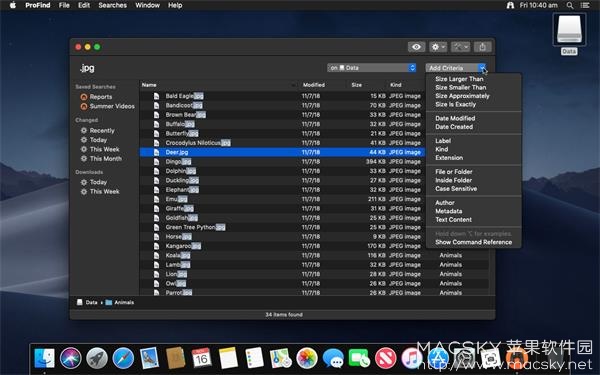Viewport: 600px width, 375px height.
Task: Choose Size Is Exactly criterion
Action: pyautogui.click(x=455, y=104)
